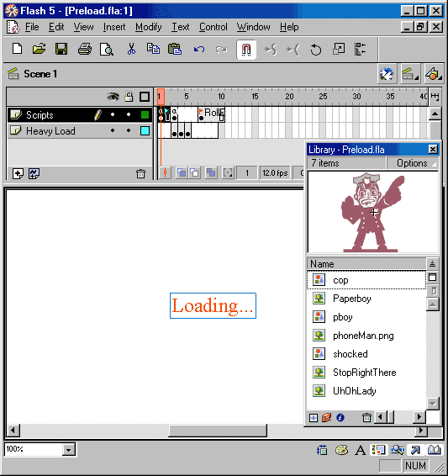Click frame 20 on timeline ruler
The width and height of the screenshot is (448, 476).
(x=289, y=97)
